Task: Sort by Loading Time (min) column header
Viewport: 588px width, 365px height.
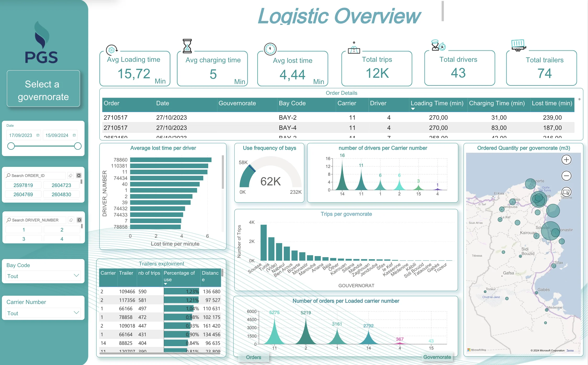Action: coord(437,103)
